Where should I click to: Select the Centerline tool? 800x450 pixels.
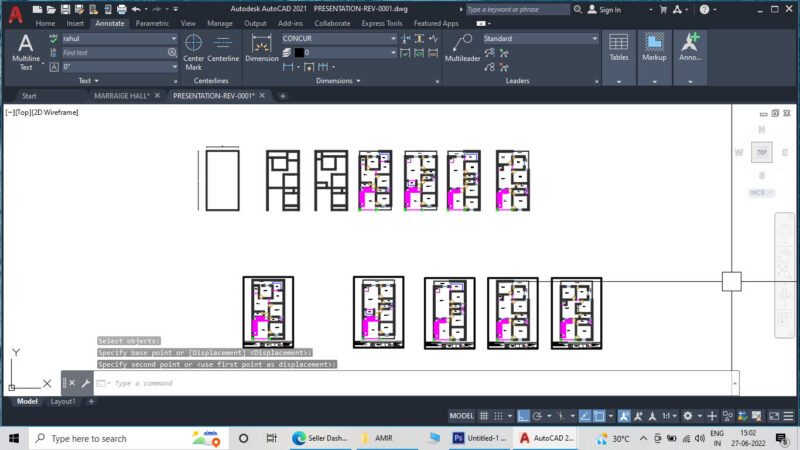pyautogui.click(x=223, y=48)
